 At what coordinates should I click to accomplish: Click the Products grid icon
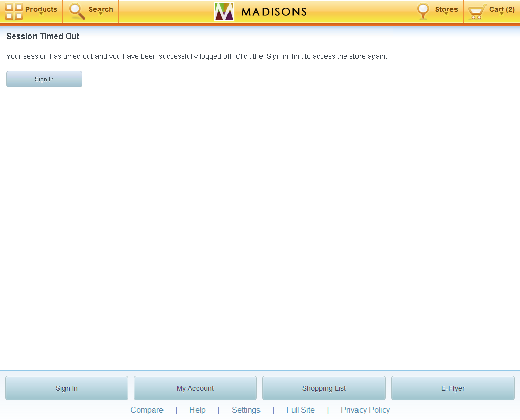13,11
